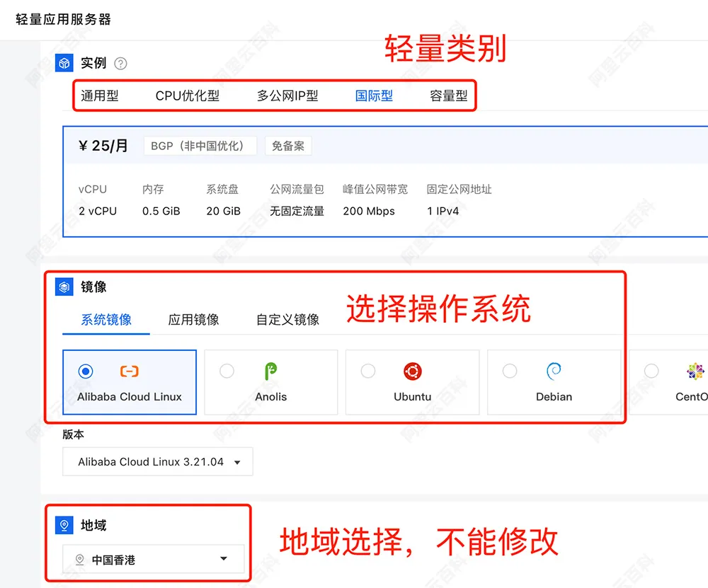Click the CentOS logo icon

(x=695, y=371)
